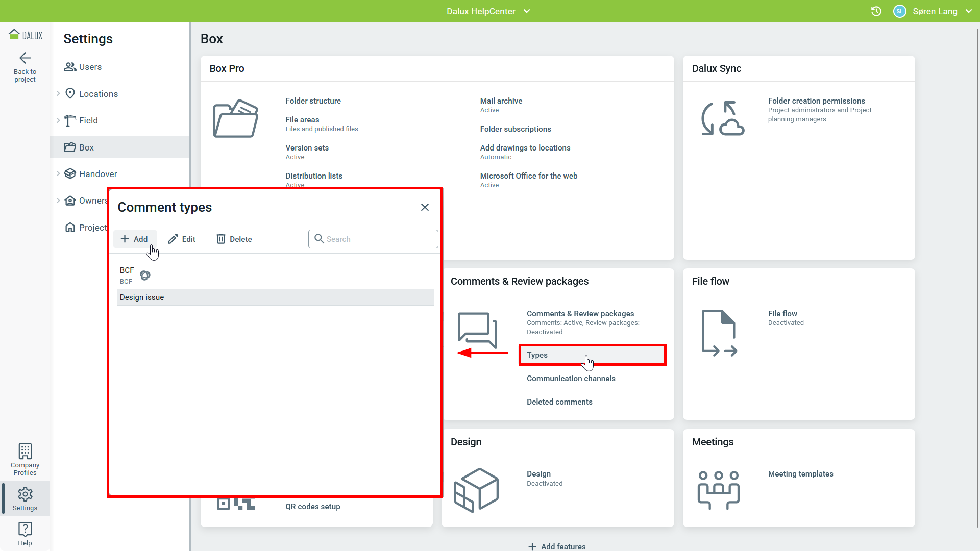Expand the Locations tree item
Viewport: 980px width, 551px height.
point(58,93)
